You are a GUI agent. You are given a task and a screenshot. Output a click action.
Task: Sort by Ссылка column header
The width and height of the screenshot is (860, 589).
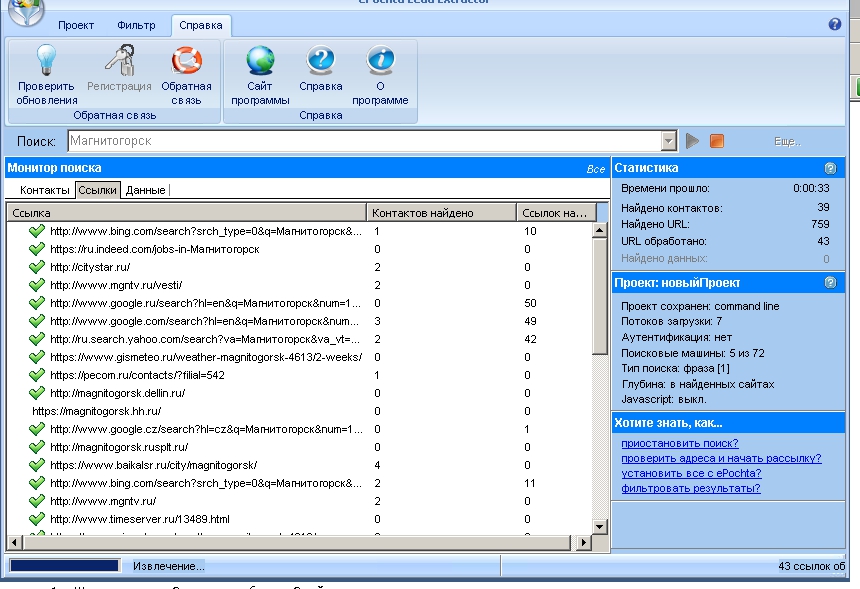pos(186,213)
